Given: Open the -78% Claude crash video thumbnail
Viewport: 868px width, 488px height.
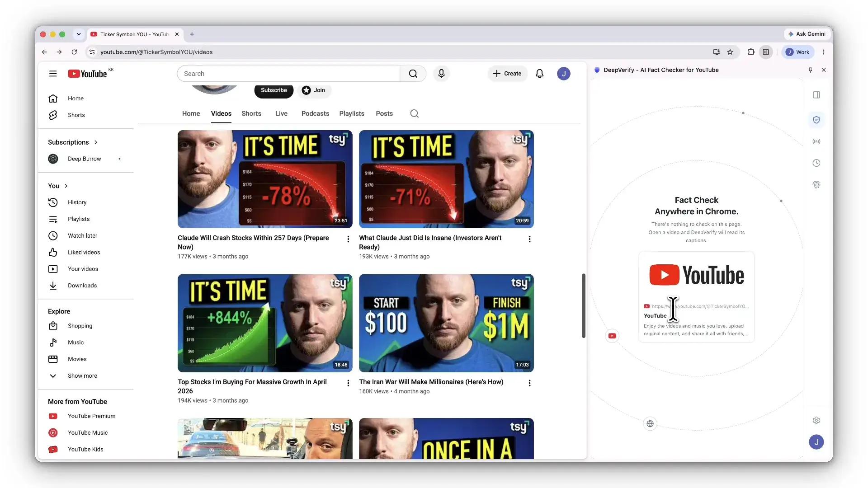Looking at the screenshot, I should tap(265, 179).
